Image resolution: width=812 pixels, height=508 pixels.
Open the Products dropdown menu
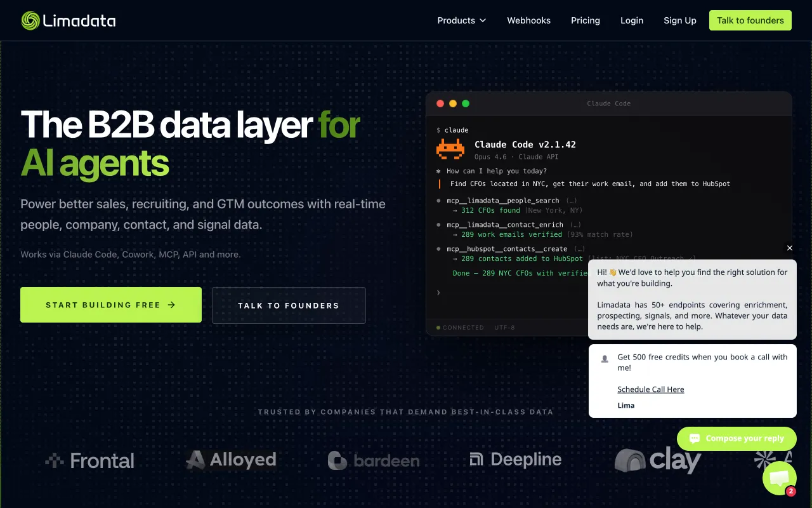pos(462,20)
